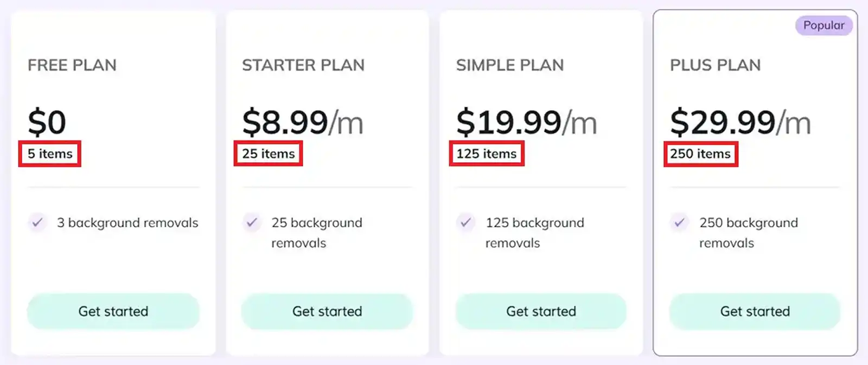Viewport: 868px width, 365px height.
Task: Click the checkmark beside 250 background removals
Action: 679,223
